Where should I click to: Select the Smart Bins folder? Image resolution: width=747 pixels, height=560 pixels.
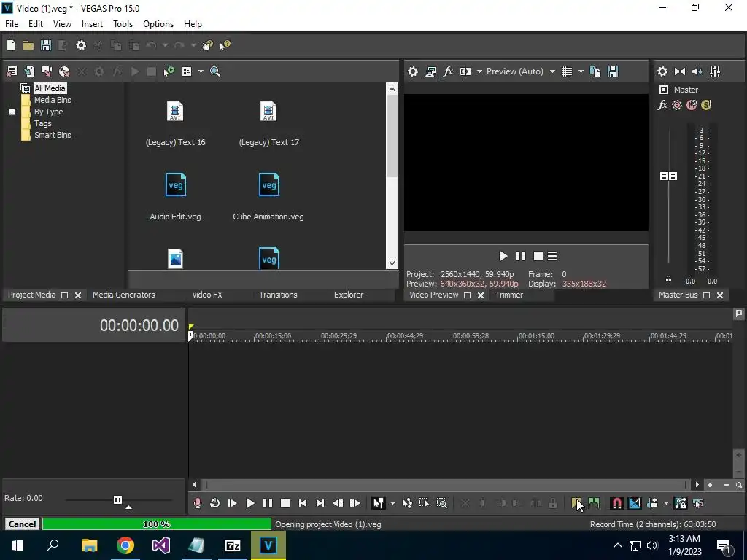click(53, 135)
